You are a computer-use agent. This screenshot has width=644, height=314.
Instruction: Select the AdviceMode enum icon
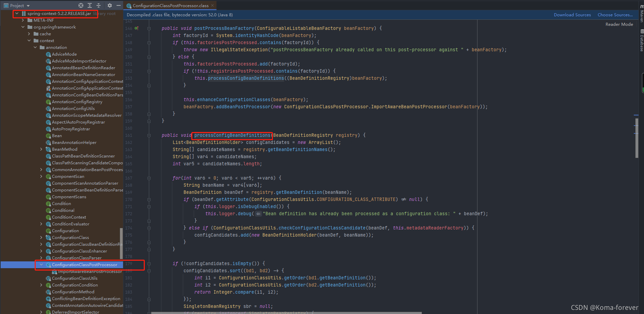(x=49, y=54)
